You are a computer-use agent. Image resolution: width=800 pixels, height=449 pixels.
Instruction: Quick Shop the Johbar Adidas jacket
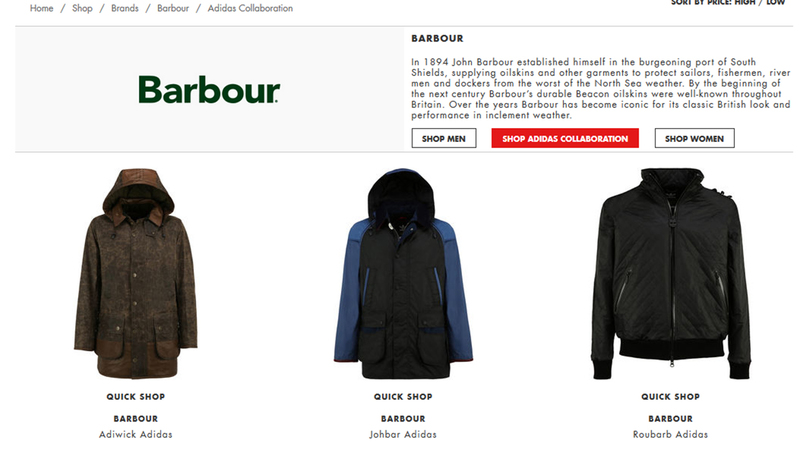pyautogui.click(x=403, y=396)
